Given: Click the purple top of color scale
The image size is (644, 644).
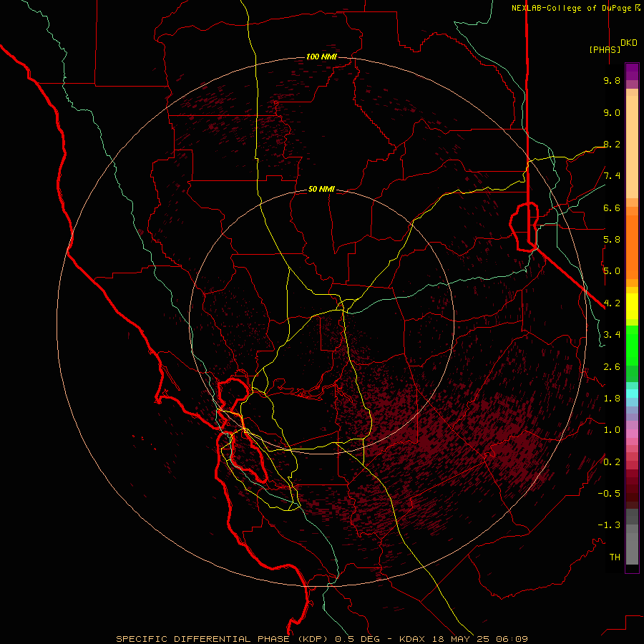Looking at the screenshot, I should coord(632,72).
